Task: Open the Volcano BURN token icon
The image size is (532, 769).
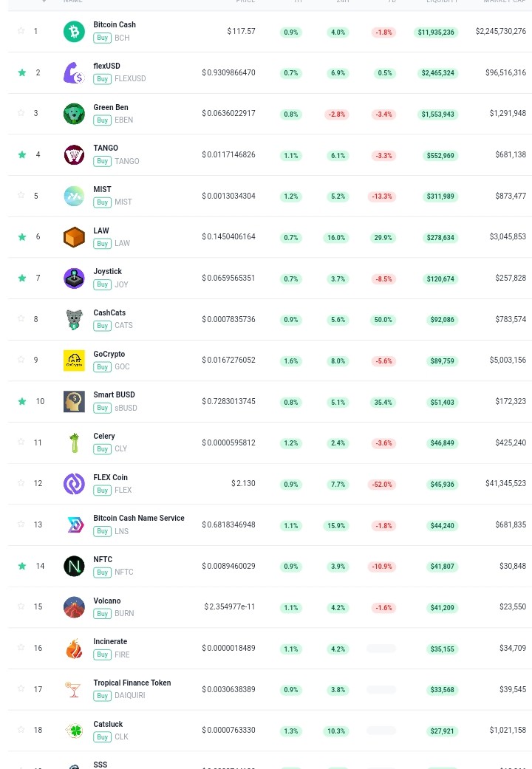Action: pos(74,607)
